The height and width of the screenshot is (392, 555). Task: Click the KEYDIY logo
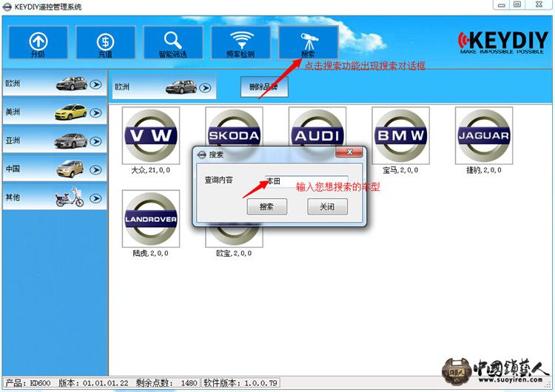click(503, 42)
